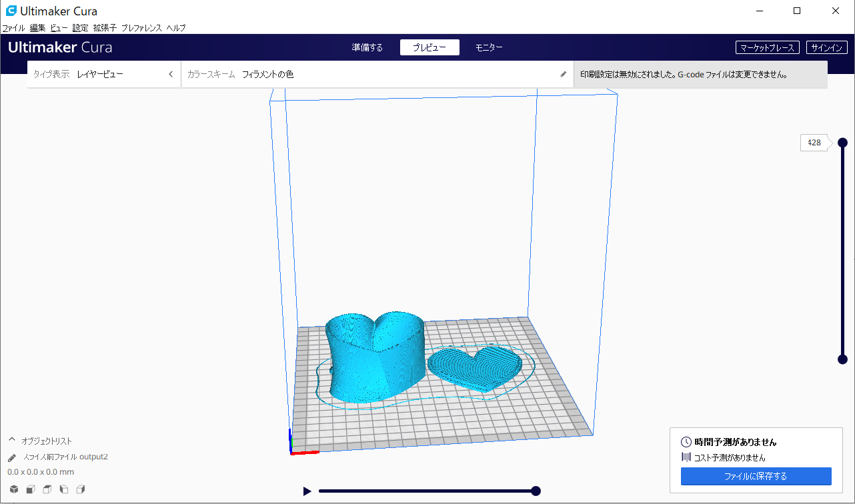
Task: Click the clock icon showing no time estimate
Action: tap(684, 441)
